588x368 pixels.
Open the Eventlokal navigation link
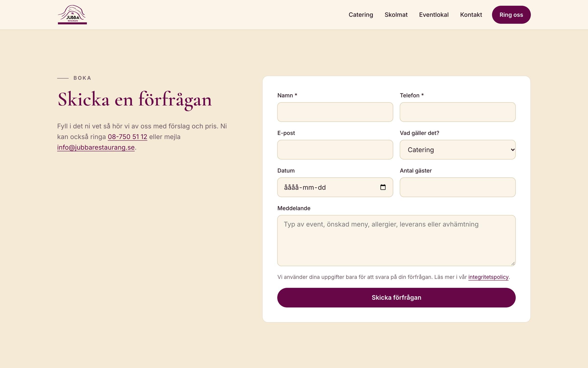[x=434, y=15]
